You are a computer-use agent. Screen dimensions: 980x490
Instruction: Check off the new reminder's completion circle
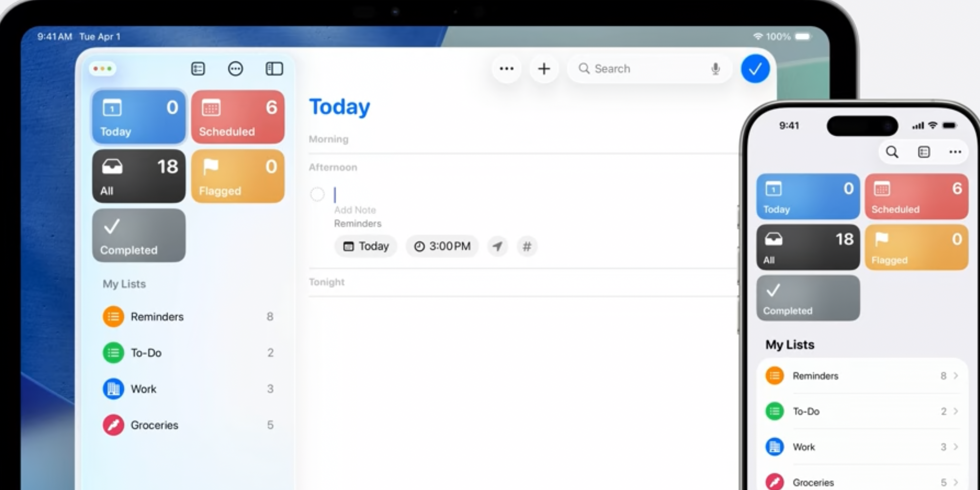317,194
